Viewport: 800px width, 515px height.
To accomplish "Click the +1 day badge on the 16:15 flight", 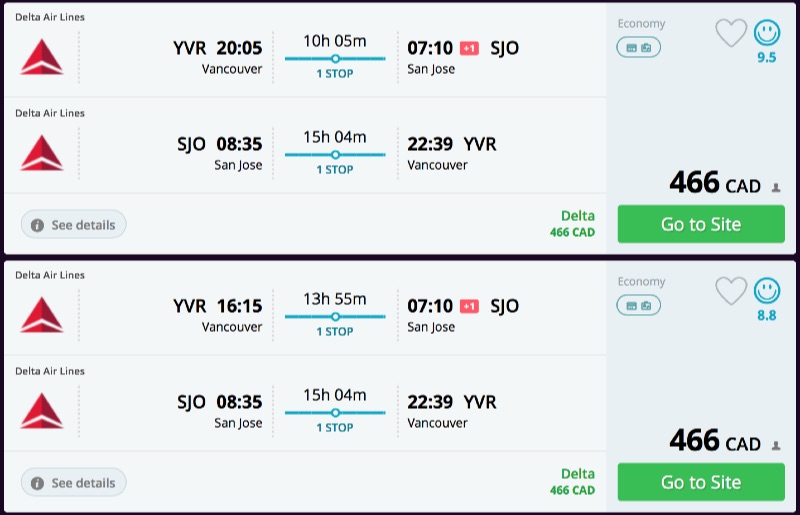I will (469, 306).
